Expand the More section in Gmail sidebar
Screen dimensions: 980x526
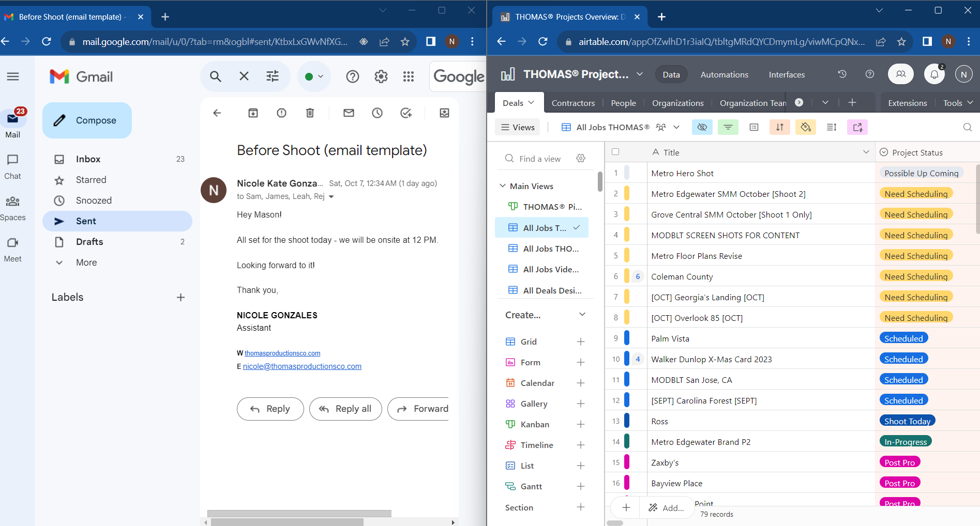pyautogui.click(x=86, y=262)
